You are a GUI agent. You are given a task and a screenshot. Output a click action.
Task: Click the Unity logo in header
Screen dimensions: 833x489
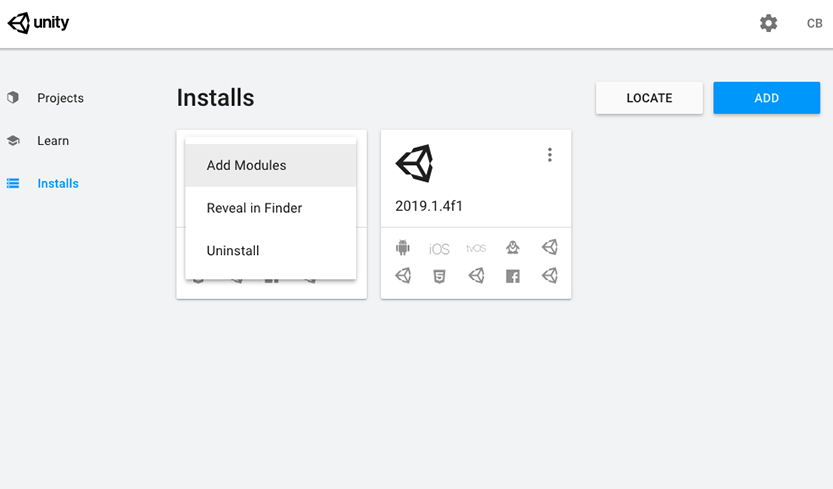[x=39, y=23]
